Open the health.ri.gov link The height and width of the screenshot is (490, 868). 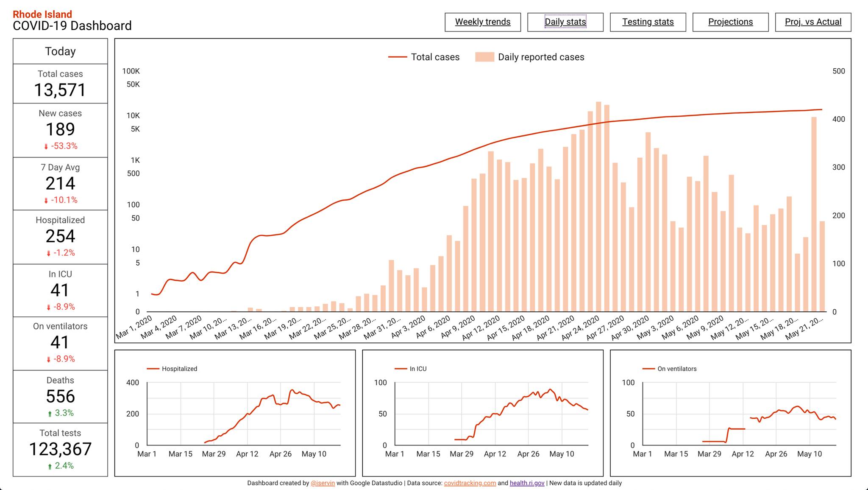pos(527,483)
